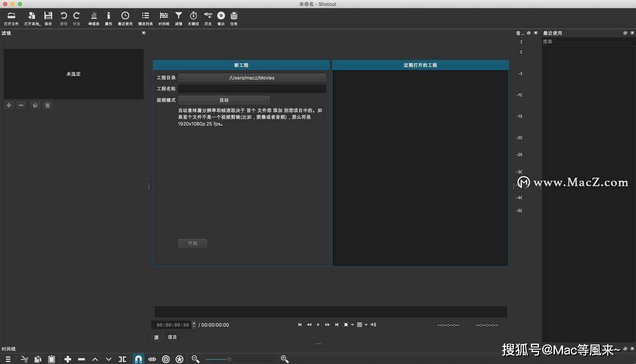Close the audio meter panel
This screenshot has width=636, height=364.
point(535,33)
